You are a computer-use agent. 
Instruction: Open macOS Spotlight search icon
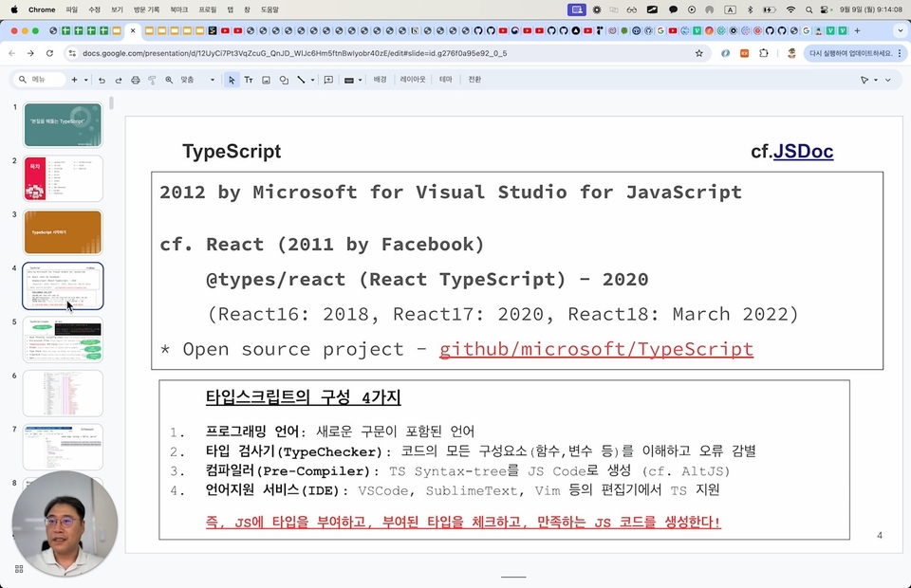coord(809,9)
